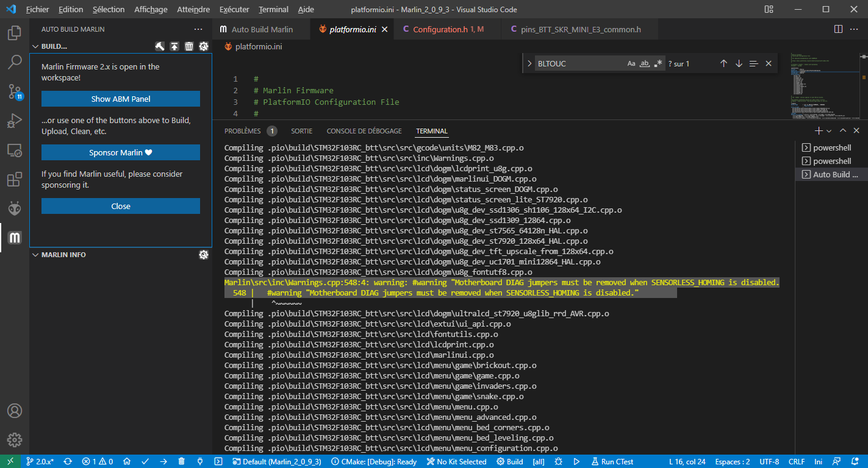Click the Marlin Build hammer icon
Viewport: 868px width, 468px height.
160,46
